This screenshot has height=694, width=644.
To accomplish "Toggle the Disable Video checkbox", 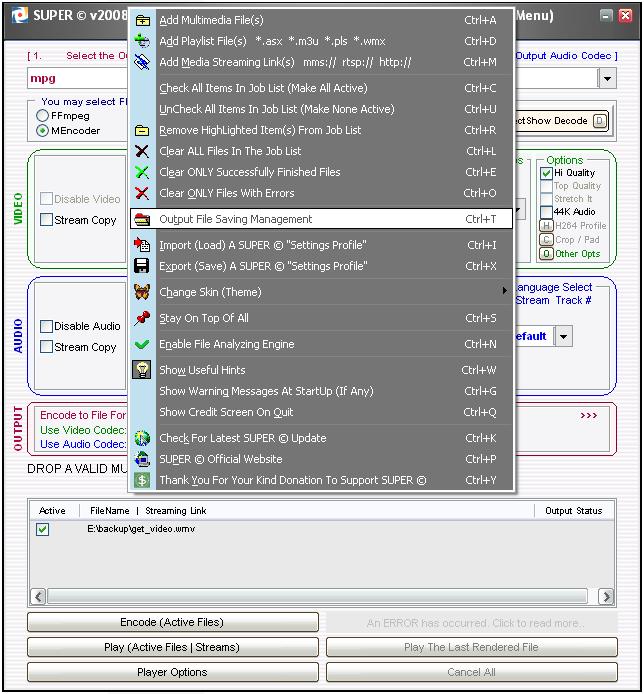I will coord(46,199).
